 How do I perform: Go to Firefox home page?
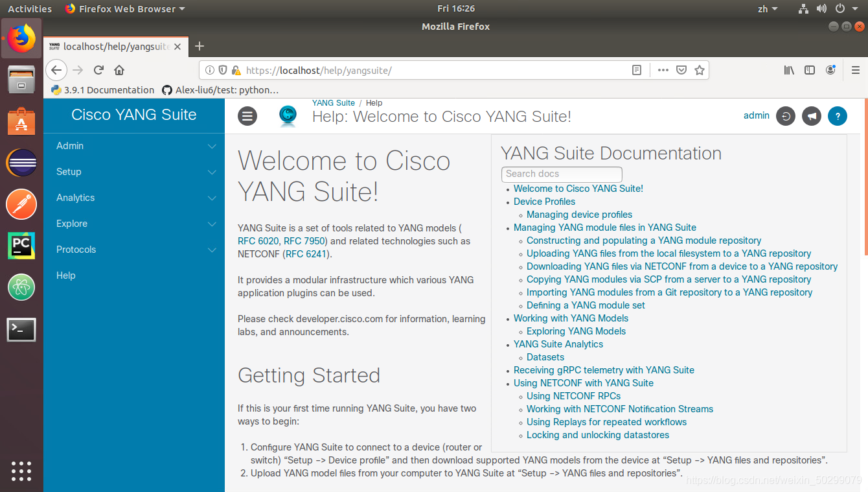[119, 70]
